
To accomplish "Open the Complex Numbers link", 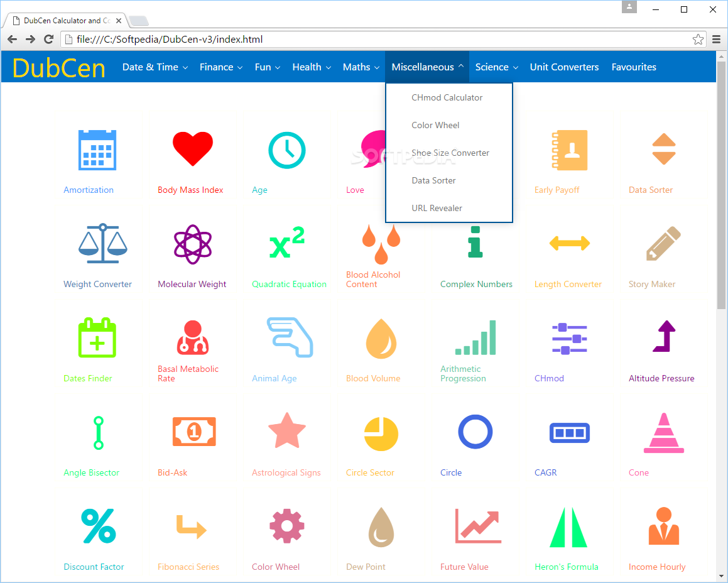I will coord(476,284).
